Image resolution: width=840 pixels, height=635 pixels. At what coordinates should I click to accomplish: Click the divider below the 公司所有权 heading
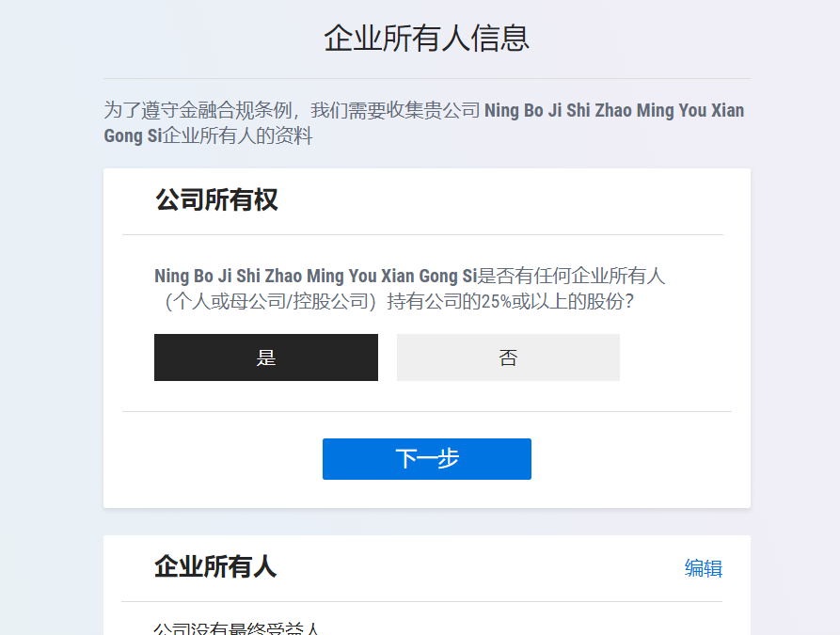[x=422, y=234]
